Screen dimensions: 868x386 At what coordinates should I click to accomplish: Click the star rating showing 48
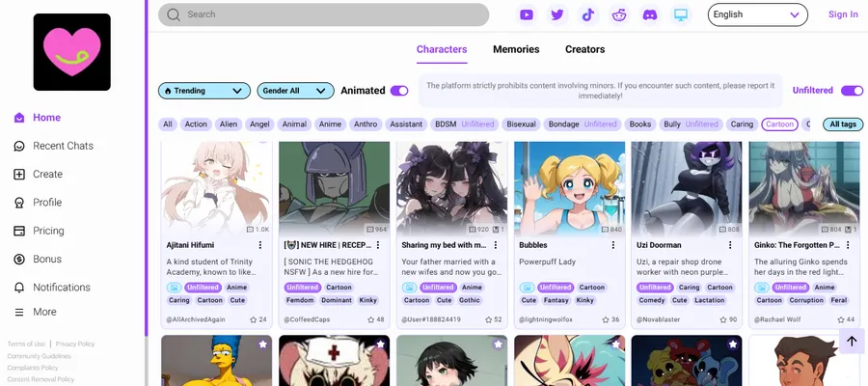point(376,319)
